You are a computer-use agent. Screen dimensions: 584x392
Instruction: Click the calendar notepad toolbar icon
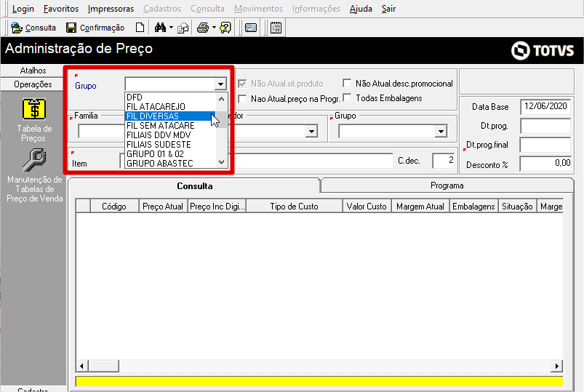(x=276, y=28)
